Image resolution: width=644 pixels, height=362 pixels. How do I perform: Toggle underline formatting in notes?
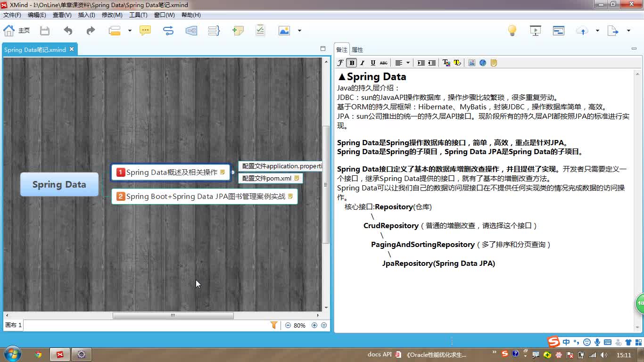373,63
